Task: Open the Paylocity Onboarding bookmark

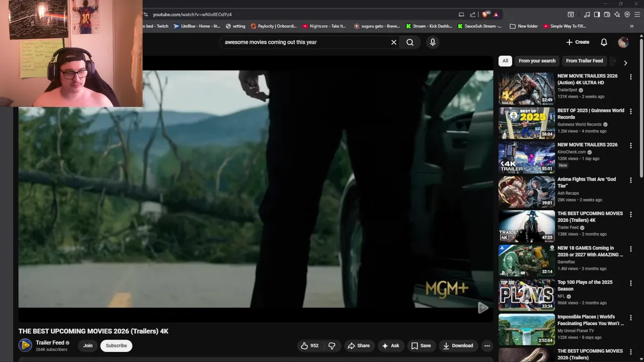Action: (274, 26)
